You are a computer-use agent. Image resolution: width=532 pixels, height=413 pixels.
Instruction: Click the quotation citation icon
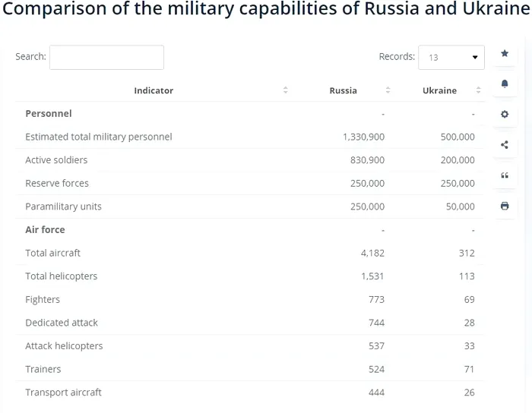pyautogui.click(x=505, y=175)
